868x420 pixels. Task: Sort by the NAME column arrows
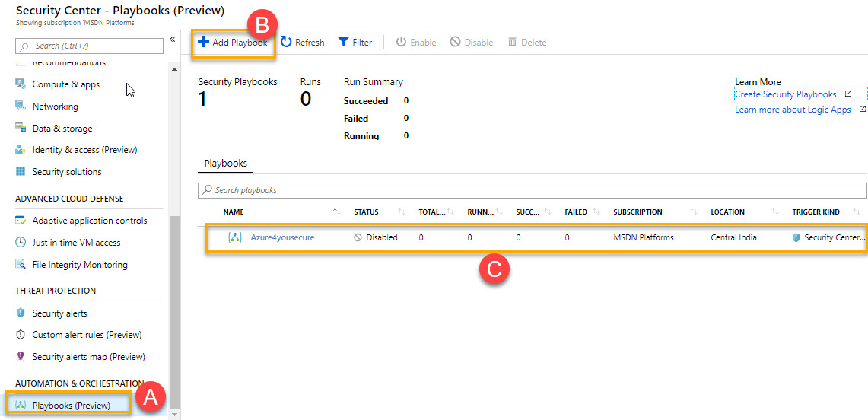pos(336,212)
